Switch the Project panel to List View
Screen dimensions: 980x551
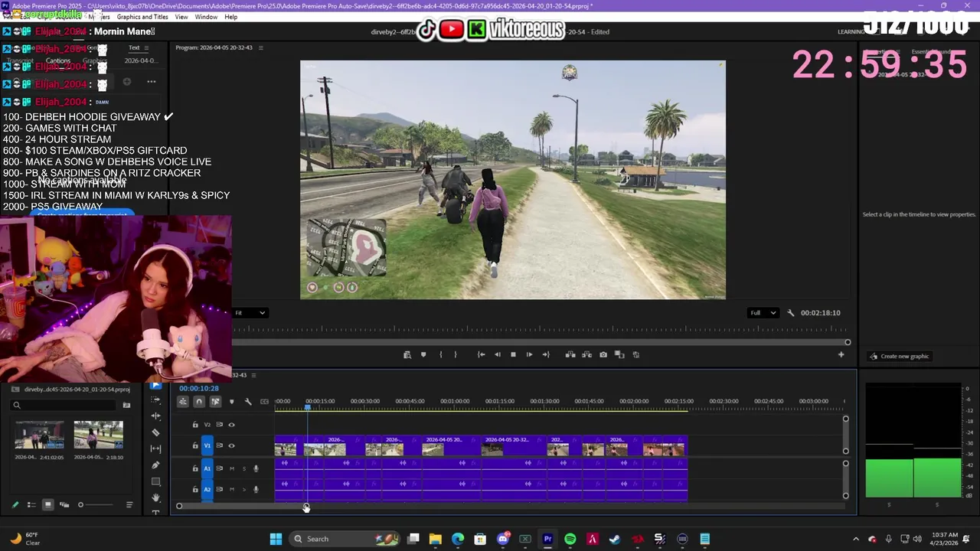[x=31, y=504]
